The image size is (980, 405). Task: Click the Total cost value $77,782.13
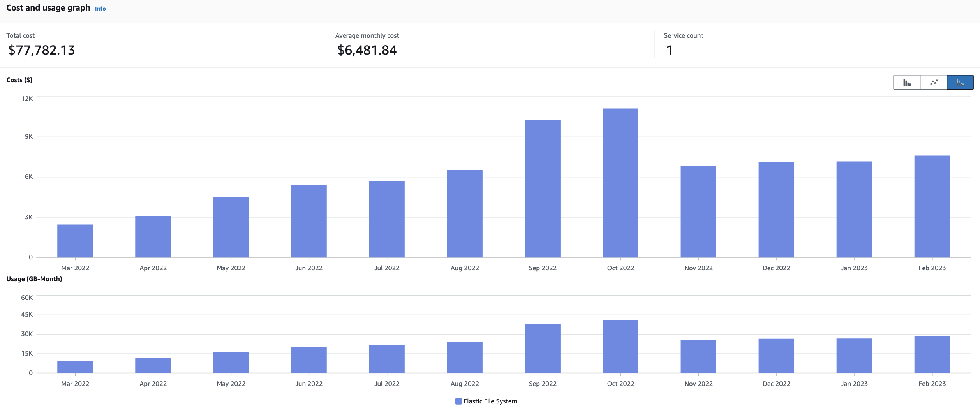point(41,50)
